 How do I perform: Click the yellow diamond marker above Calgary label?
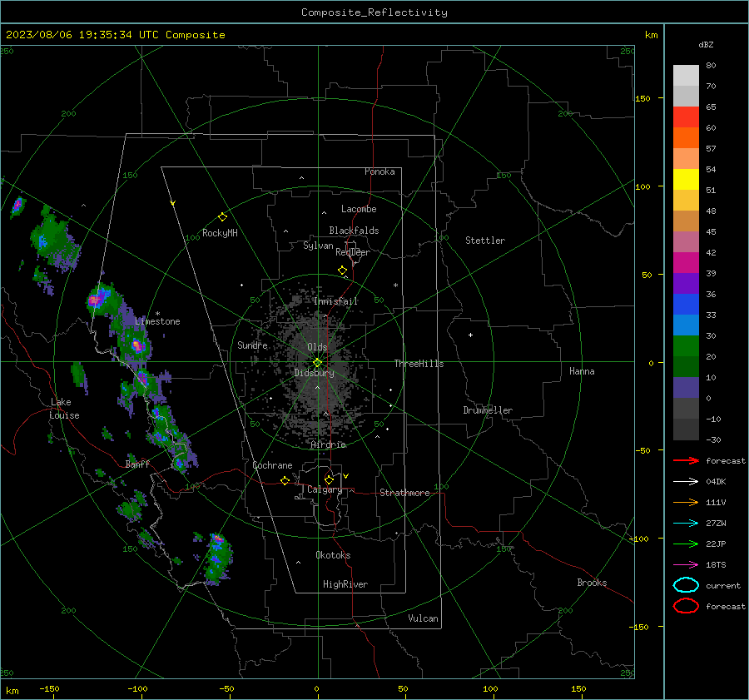click(x=329, y=479)
